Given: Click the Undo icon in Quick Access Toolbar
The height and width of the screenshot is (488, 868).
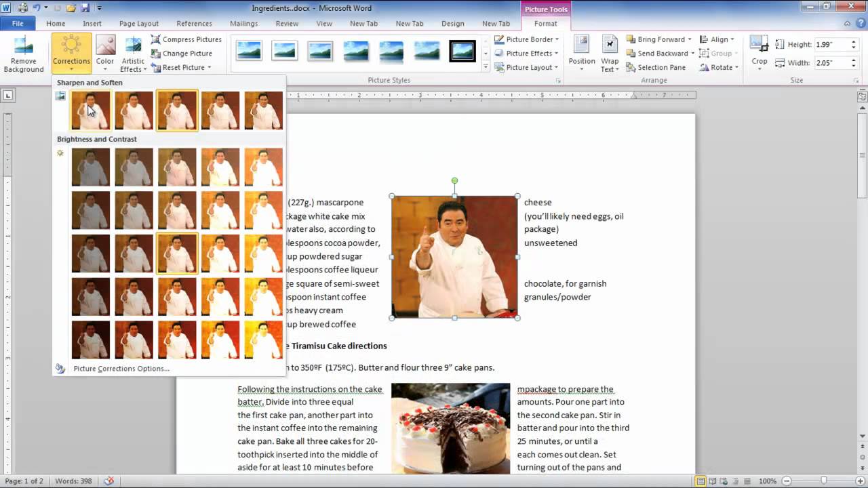Looking at the screenshot, I should pos(37,7).
